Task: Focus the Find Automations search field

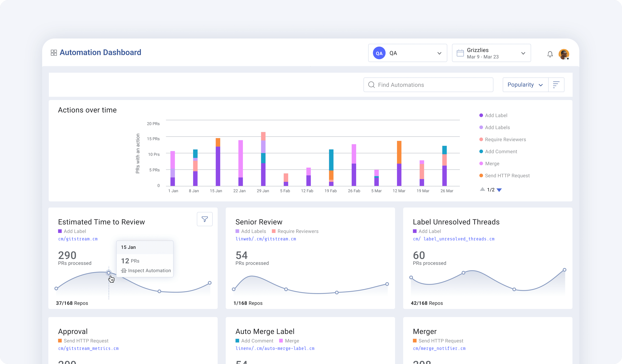Action: click(x=428, y=85)
